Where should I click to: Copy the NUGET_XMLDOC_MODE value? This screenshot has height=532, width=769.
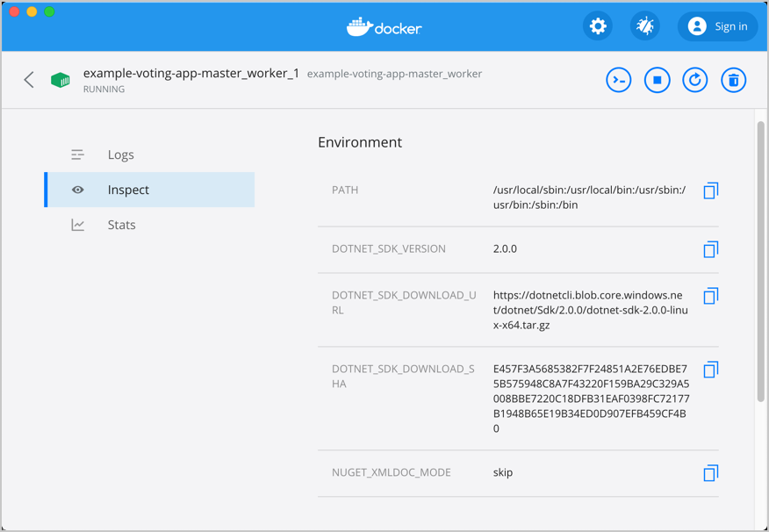[x=710, y=473]
